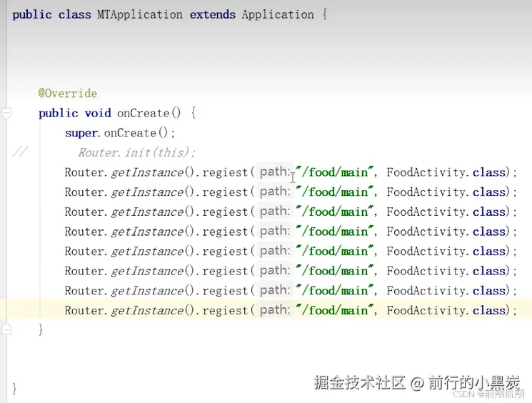Collapse the onCreate method fold marker
The width and height of the screenshot is (532, 403).
point(6,114)
